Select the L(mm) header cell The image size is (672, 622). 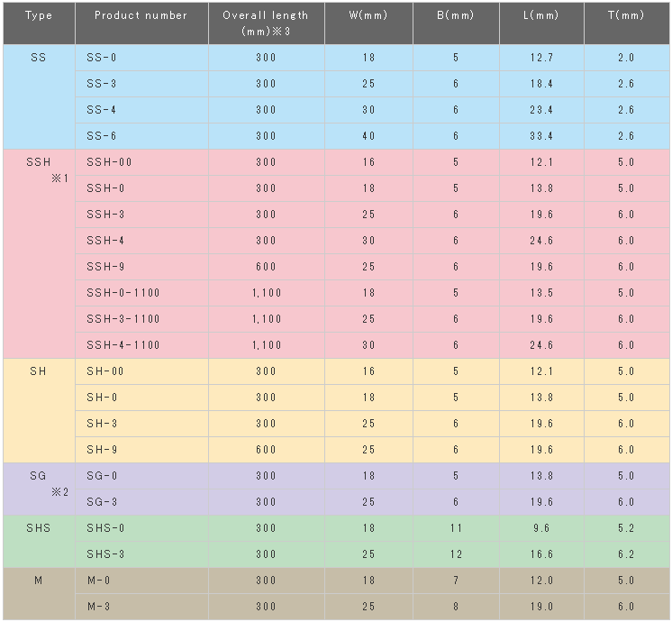click(541, 15)
